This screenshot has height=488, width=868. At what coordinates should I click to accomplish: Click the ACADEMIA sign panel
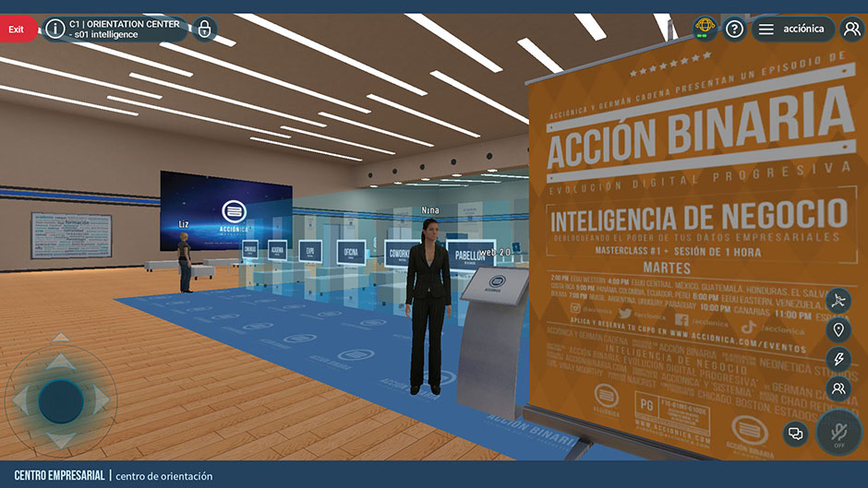pos(277,251)
